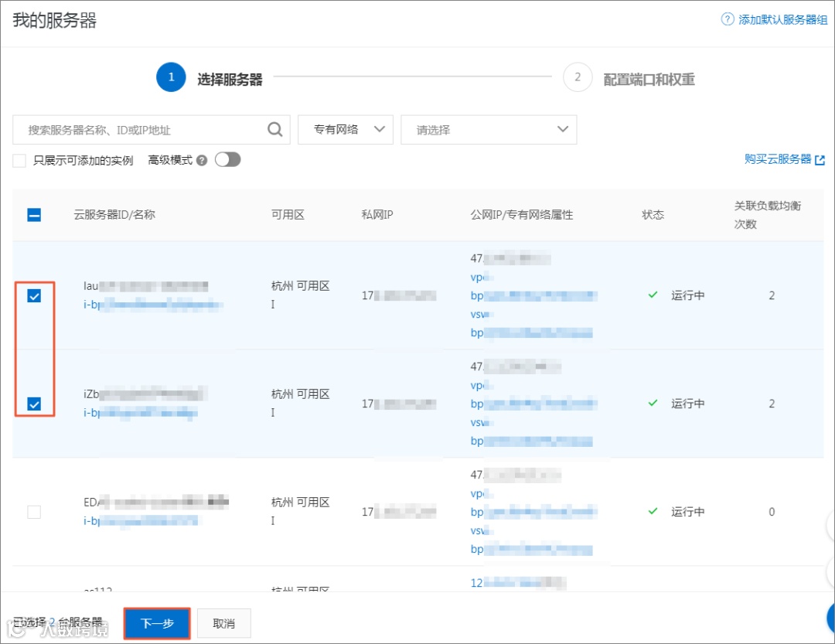Image resolution: width=835 pixels, height=644 pixels.
Task: Click the 公网IP/专有网络属性 column header
Action: point(522,215)
